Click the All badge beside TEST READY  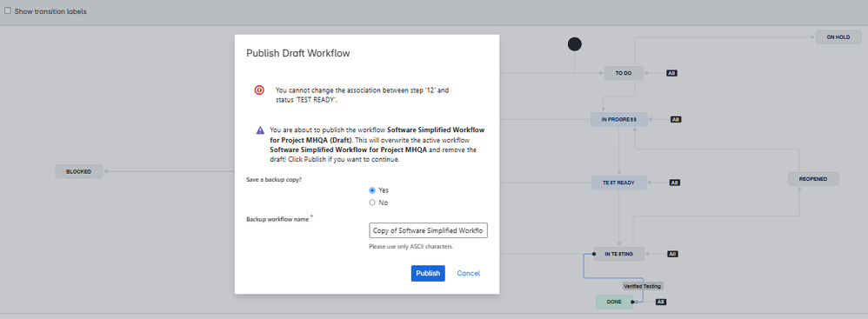674,183
